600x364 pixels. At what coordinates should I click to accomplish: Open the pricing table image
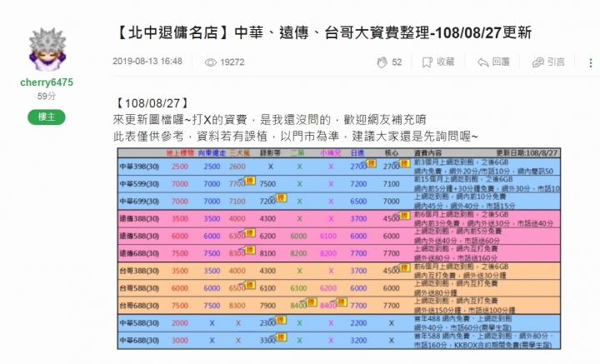pyautogui.click(x=339, y=248)
